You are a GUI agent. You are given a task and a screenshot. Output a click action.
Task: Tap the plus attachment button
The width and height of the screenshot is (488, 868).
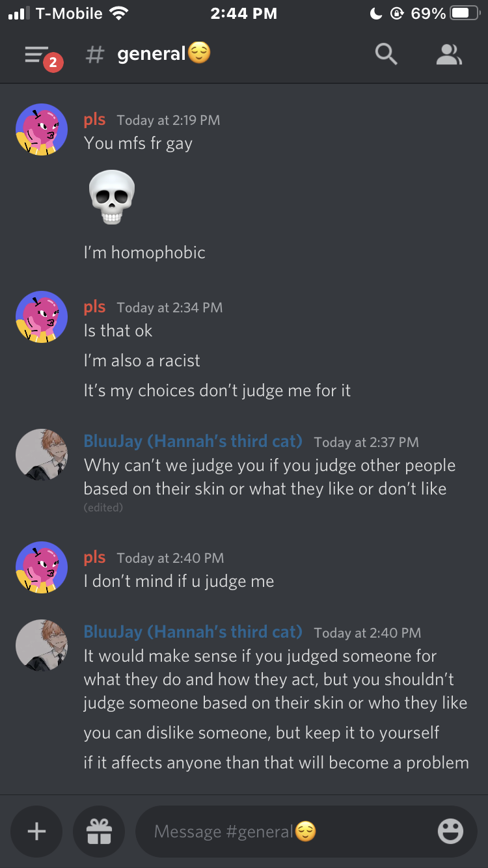[36, 832]
